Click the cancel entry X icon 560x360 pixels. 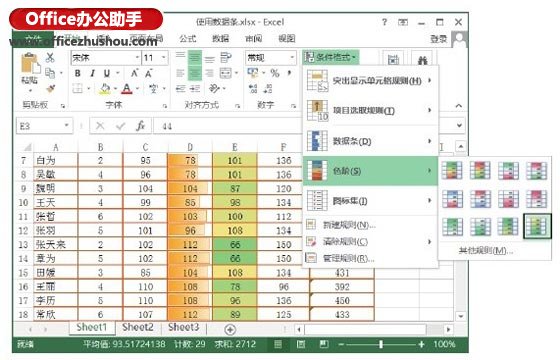pos(100,126)
